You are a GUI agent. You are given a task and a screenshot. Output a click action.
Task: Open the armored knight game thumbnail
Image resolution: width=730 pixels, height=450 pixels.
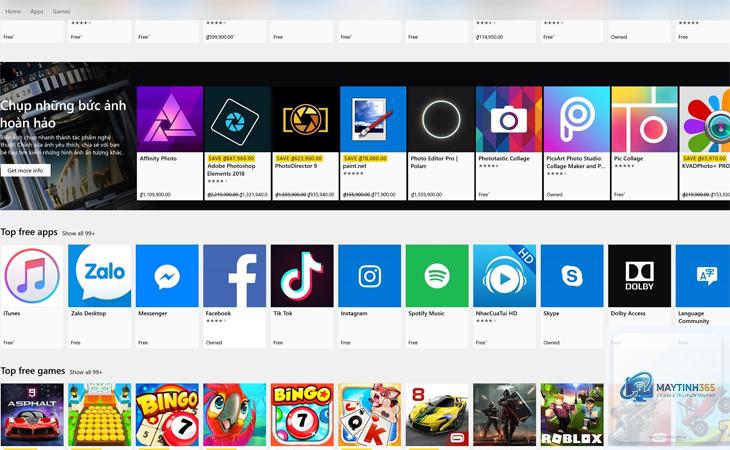(505, 415)
